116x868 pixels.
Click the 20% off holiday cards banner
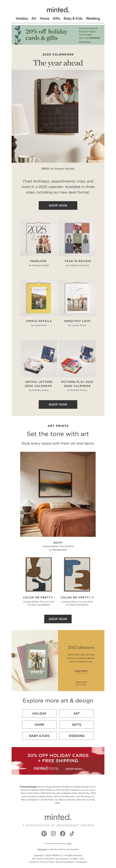(x=58, y=35)
